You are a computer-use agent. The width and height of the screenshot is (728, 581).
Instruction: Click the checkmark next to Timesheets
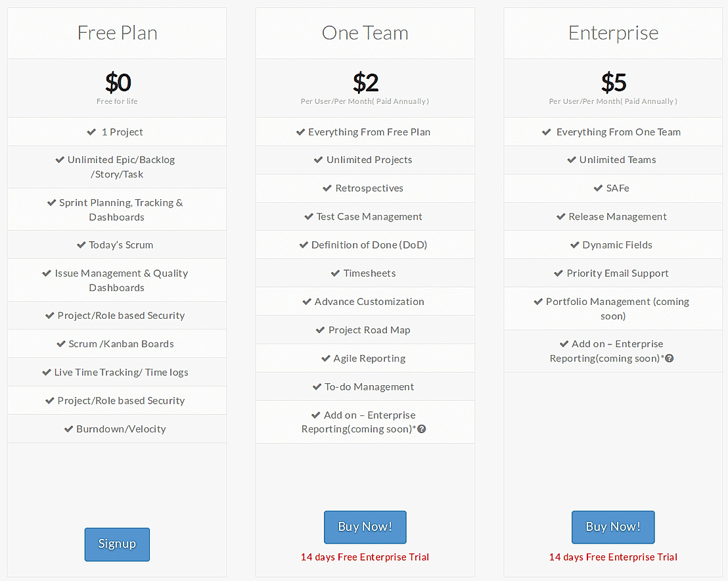click(335, 273)
